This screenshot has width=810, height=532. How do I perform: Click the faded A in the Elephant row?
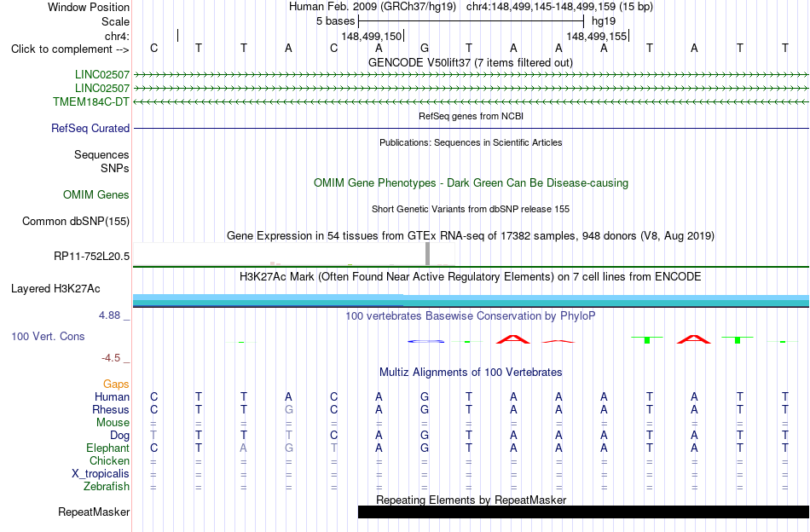[243, 448]
